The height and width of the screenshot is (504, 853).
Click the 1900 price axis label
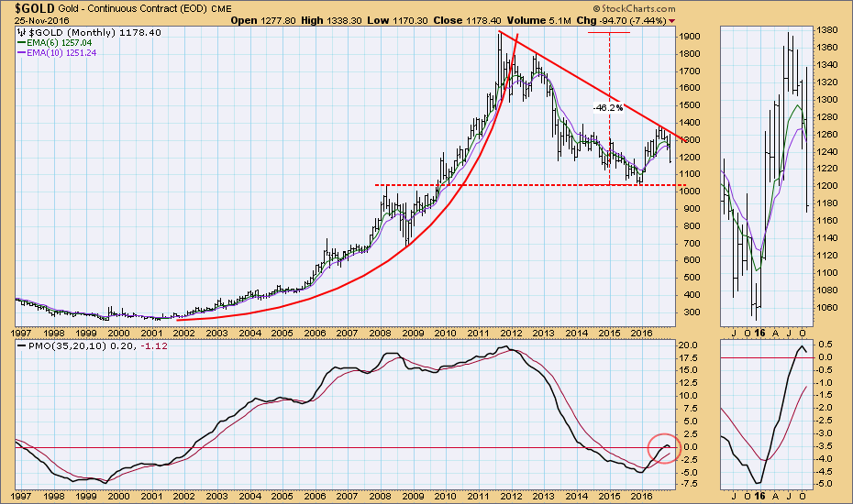(689, 37)
